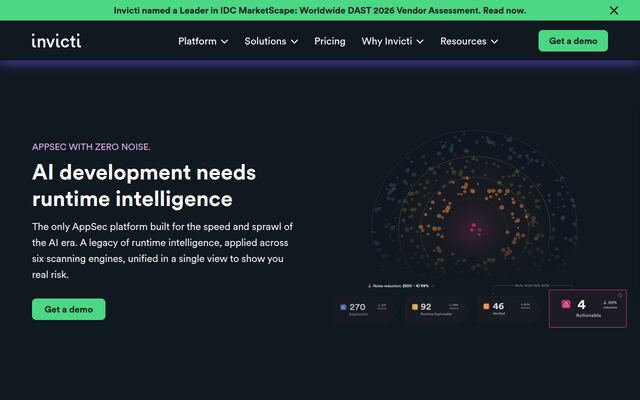Click the Noise reduction label text
The height and width of the screenshot is (400, 640).
[401, 286]
